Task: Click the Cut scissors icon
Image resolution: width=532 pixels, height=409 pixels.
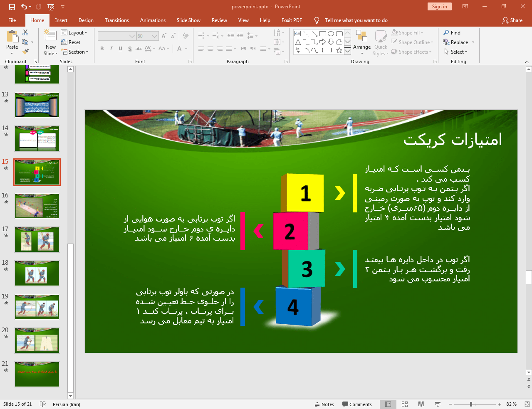Action: (x=25, y=32)
